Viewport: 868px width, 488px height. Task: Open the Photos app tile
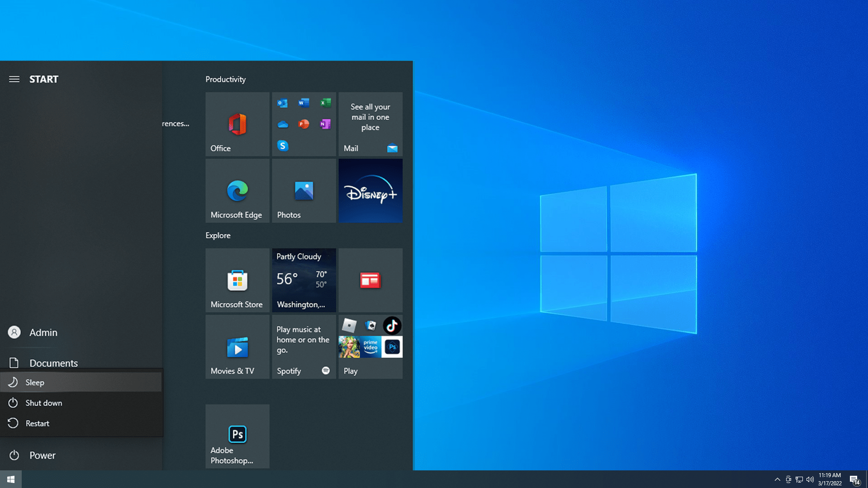click(304, 190)
